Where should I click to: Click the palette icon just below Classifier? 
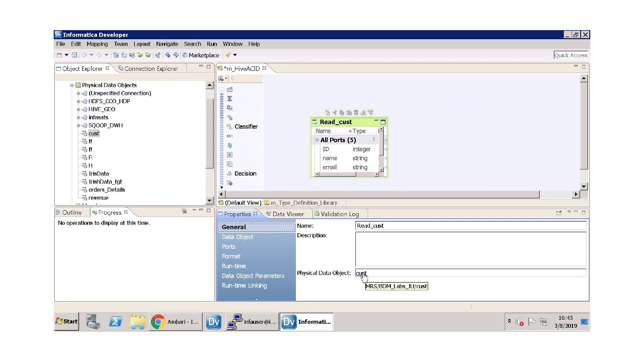click(229, 136)
